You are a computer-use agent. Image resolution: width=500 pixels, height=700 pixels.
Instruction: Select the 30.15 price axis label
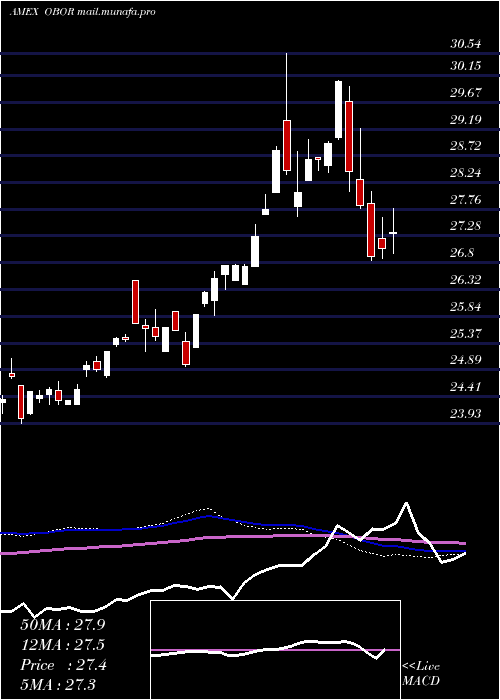466,66
